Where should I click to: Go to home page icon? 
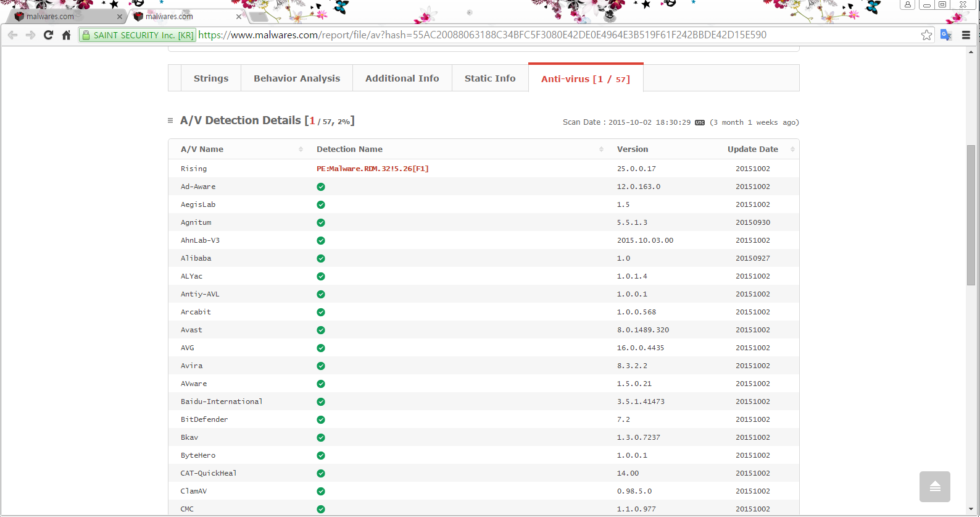(66, 35)
